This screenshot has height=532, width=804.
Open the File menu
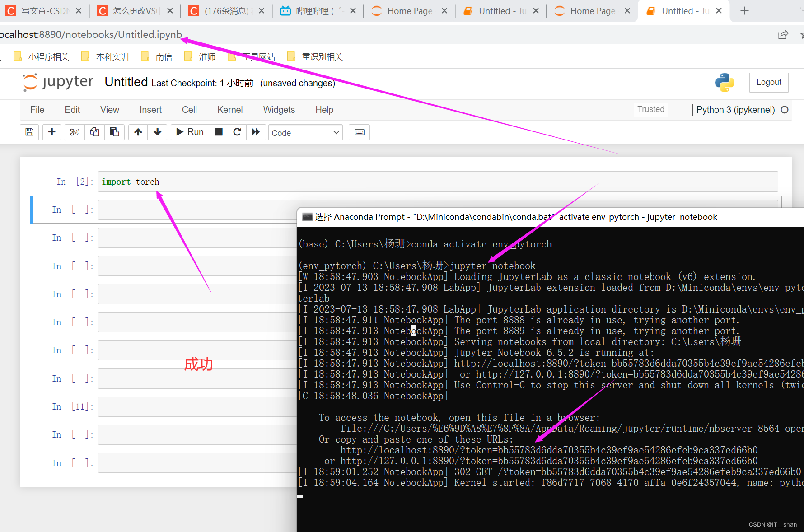(37, 110)
